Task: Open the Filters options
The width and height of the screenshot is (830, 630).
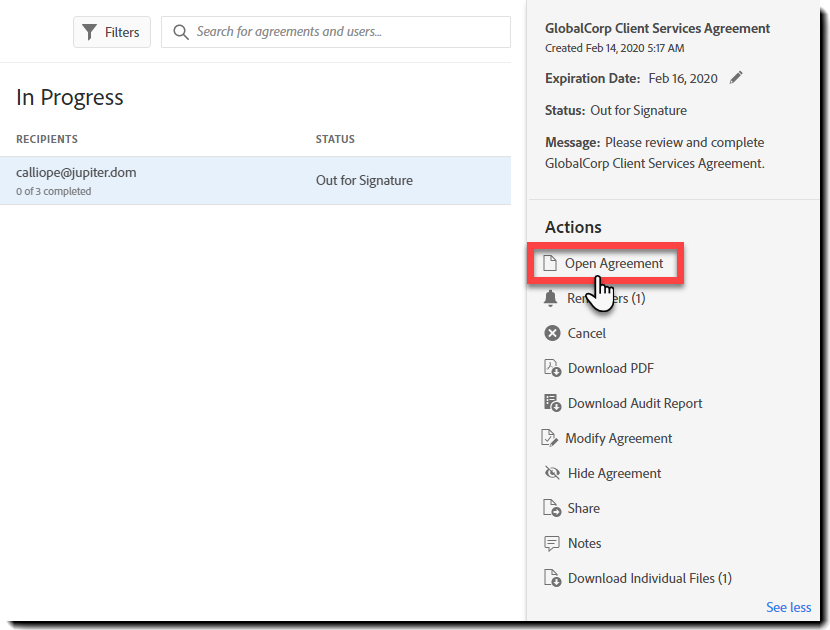Action: [x=112, y=32]
